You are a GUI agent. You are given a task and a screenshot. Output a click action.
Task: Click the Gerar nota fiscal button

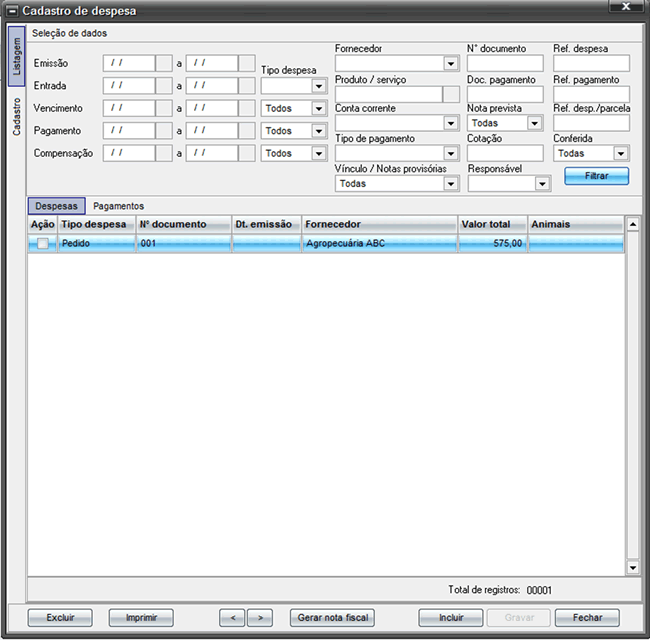331,617
